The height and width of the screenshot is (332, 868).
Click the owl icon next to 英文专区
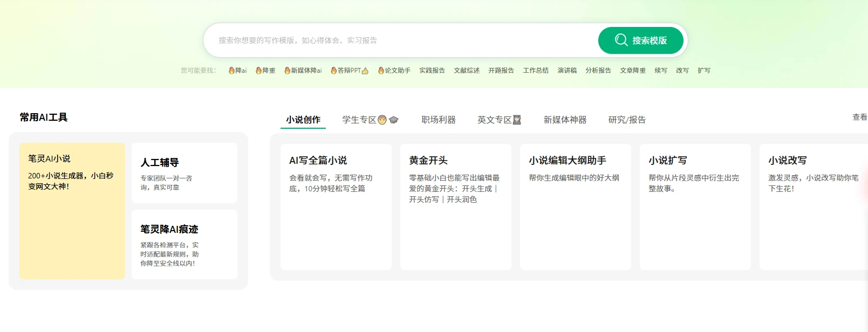coord(517,120)
